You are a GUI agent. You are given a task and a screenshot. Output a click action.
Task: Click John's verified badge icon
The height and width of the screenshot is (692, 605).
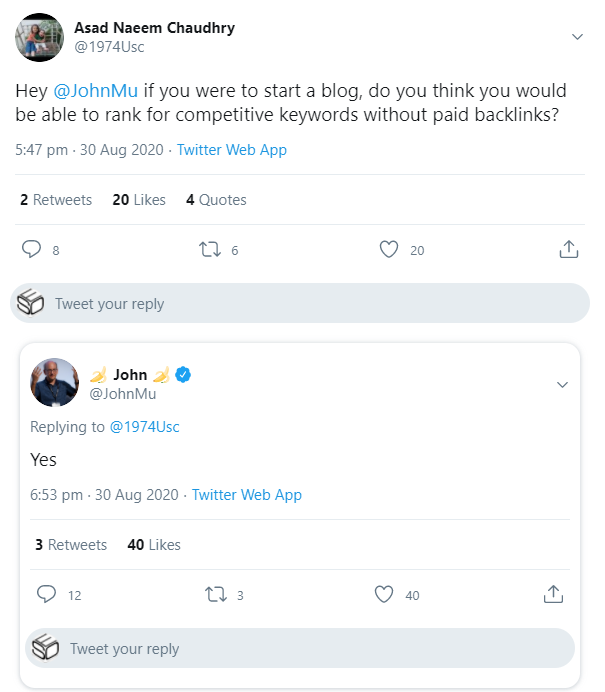[x=184, y=375]
